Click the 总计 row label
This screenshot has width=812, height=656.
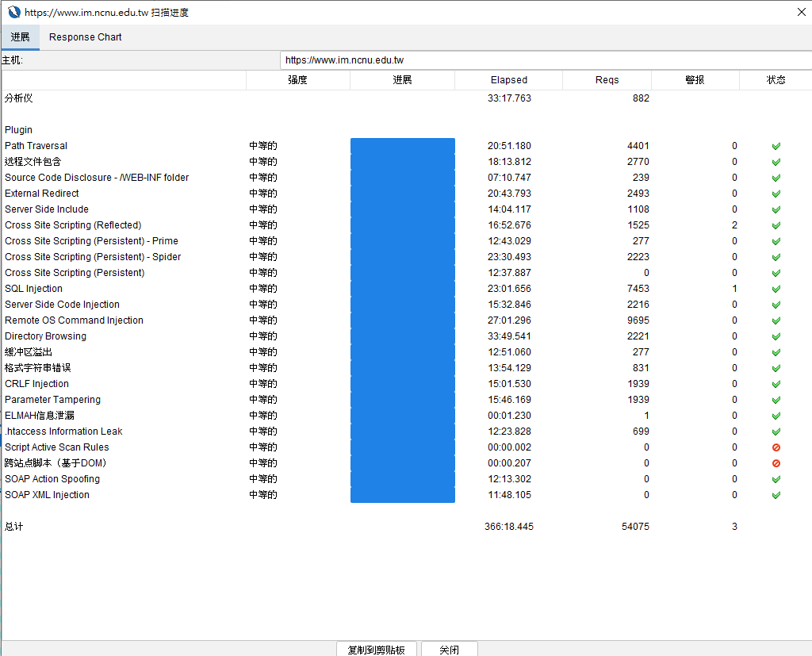14,527
